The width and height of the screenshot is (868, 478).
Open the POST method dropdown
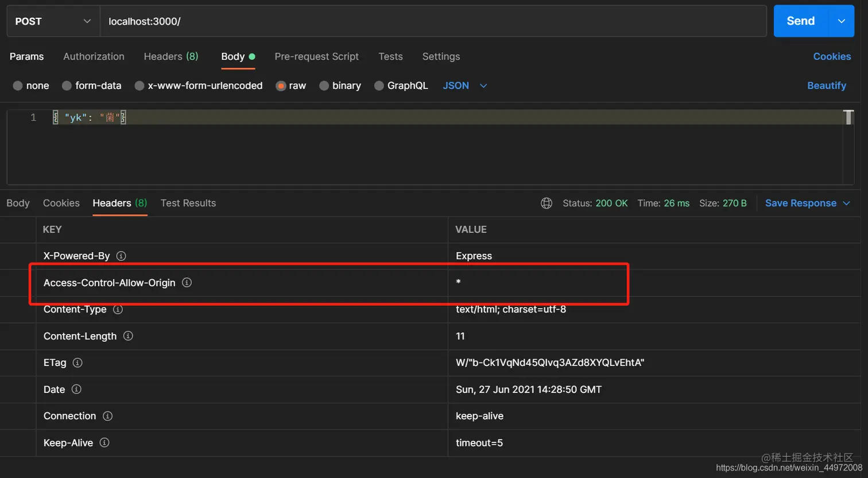pos(53,21)
